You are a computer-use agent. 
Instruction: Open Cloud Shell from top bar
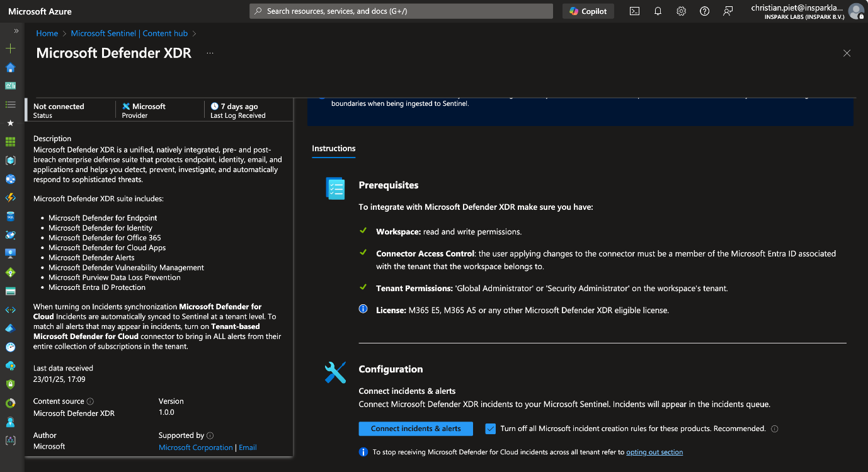pos(635,11)
